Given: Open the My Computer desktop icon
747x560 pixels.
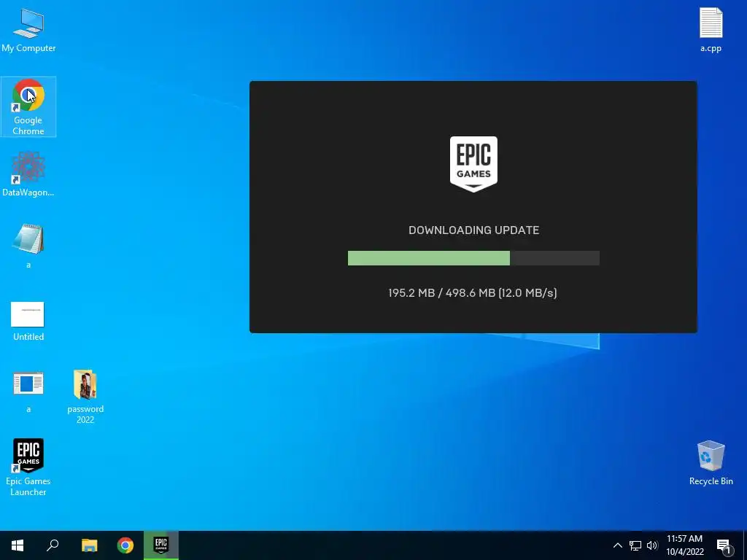Looking at the screenshot, I should (x=28, y=31).
